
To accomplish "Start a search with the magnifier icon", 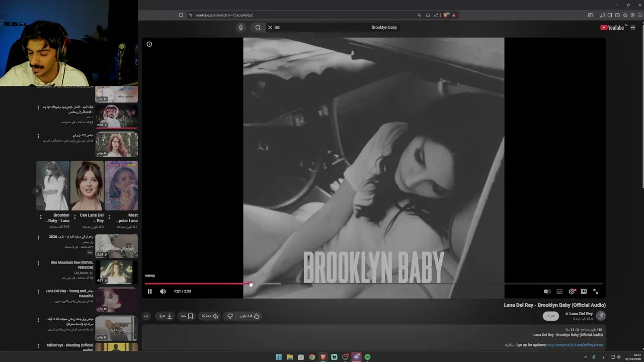I will [x=258, y=28].
